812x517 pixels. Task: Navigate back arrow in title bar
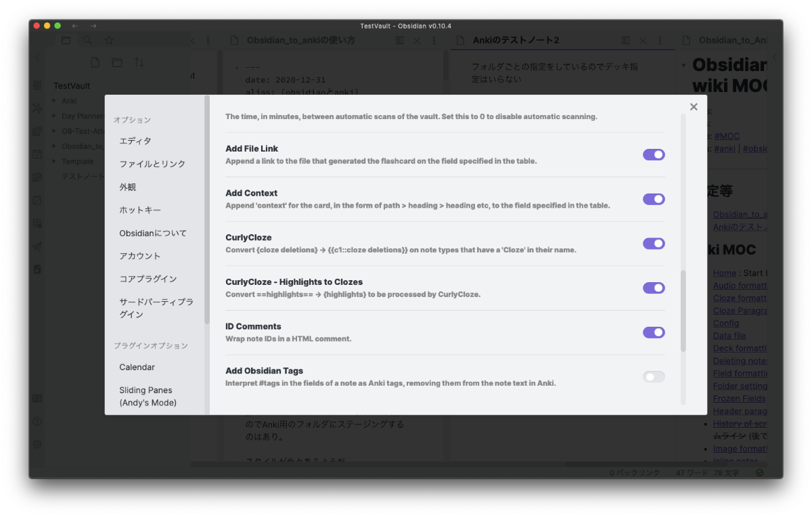pos(75,26)
